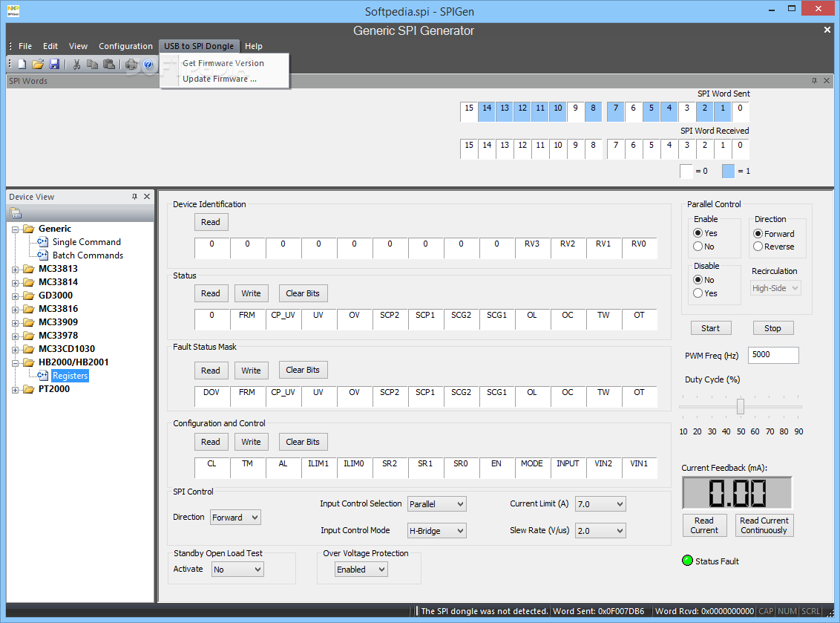The height and width of the screenshot is (623, 840).
Task: Click the Copy toolbar icon
Action: click(93, 65)
